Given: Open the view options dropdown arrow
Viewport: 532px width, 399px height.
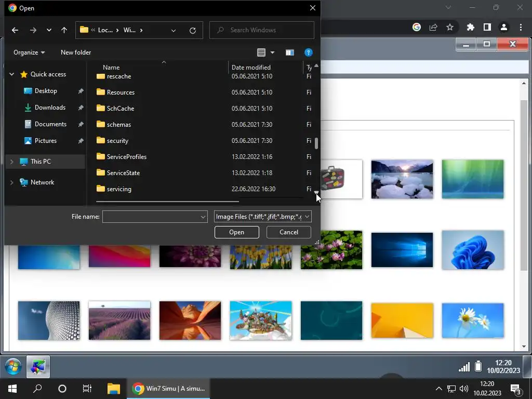Looking at the screenshot, I should click(x=272, y=52).
